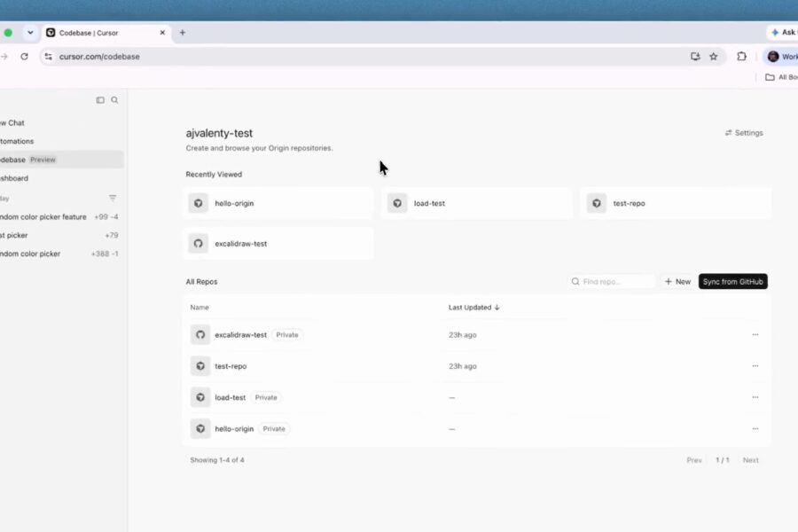
Task: Create a new repo with New button
Action: click(677, 282)
